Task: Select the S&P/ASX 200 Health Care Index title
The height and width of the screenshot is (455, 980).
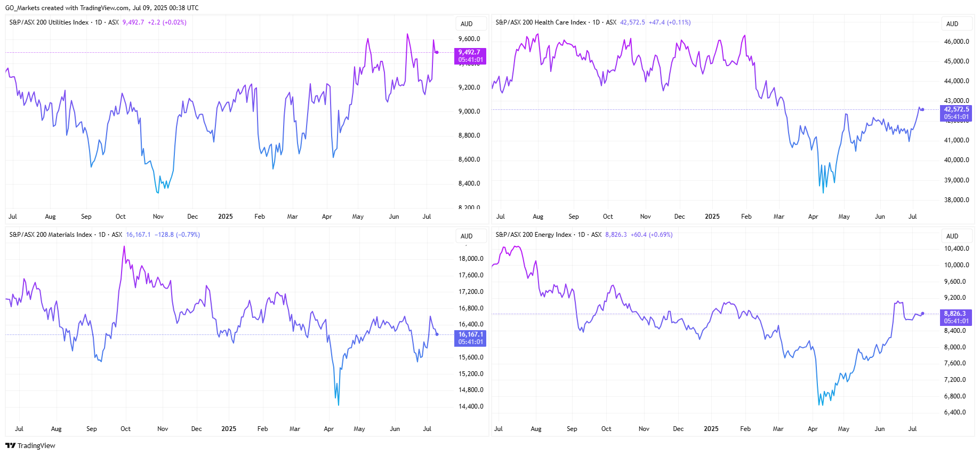Action: [x=541, y=22]
